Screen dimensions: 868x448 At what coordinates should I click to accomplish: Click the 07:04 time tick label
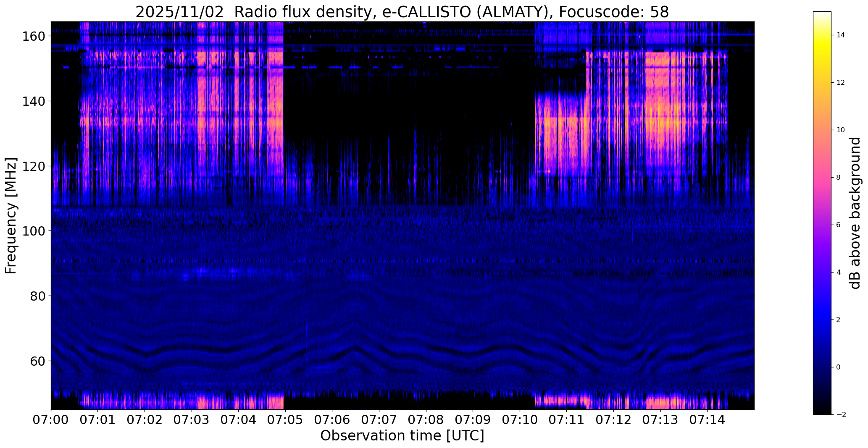[239, 419]
